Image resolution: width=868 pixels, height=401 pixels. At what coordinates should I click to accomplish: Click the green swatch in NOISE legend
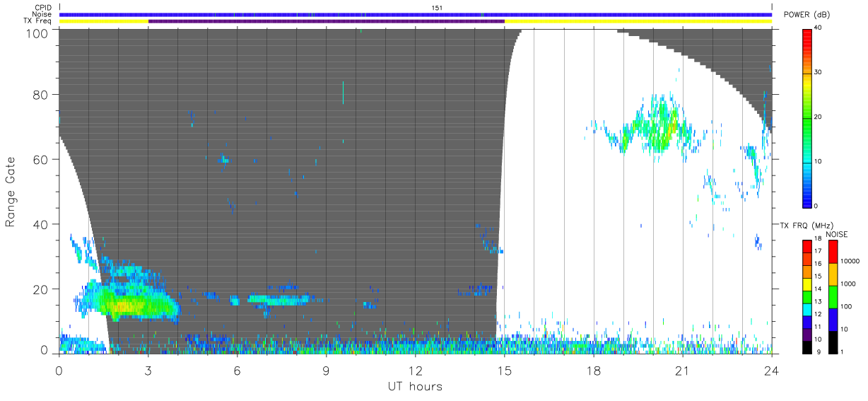[x=833, y=296]
